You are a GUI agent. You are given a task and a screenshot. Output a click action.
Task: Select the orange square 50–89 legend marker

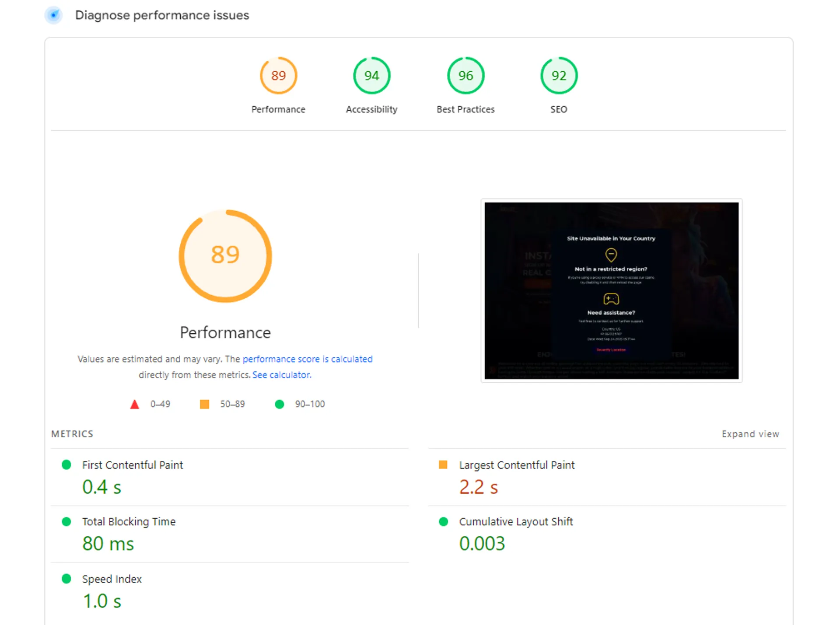(x=204, y=404)
